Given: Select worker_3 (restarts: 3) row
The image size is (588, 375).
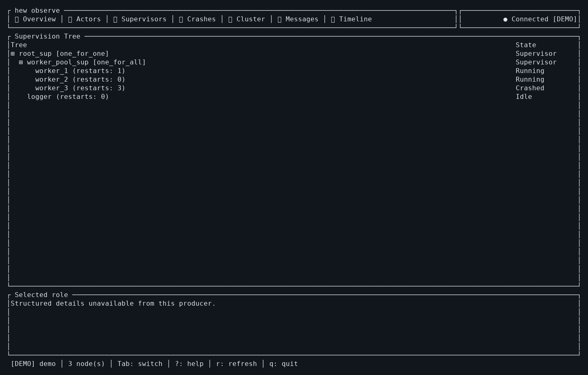Looking at the screenshot, I should 294,88.
